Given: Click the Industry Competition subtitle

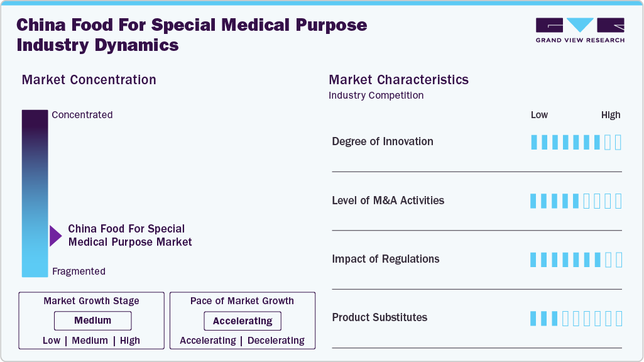Looking at the screenshot, I should coord(376,96).
